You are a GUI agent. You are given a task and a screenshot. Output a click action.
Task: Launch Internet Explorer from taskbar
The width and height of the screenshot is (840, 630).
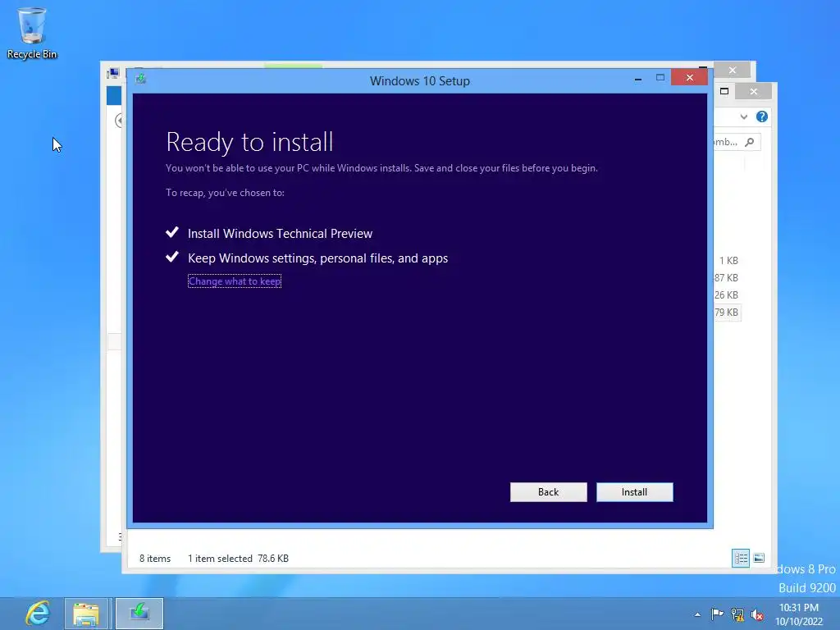(37, 613)
